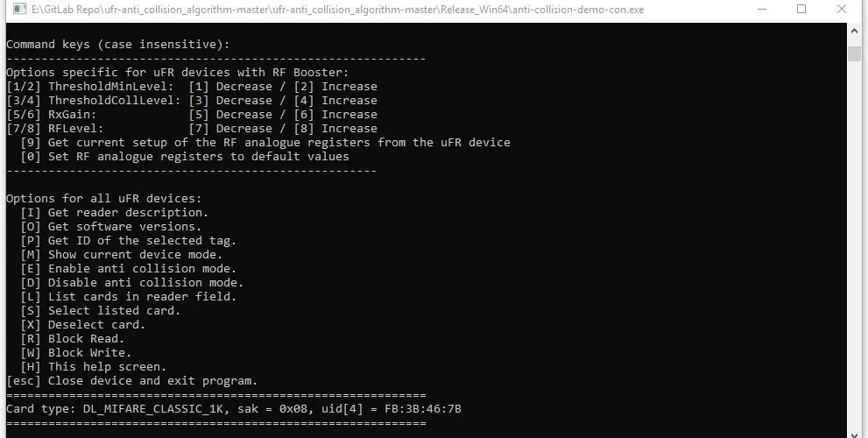Click the empty scrollbar track below thumb
868x438 pixels.
(854, 244)
